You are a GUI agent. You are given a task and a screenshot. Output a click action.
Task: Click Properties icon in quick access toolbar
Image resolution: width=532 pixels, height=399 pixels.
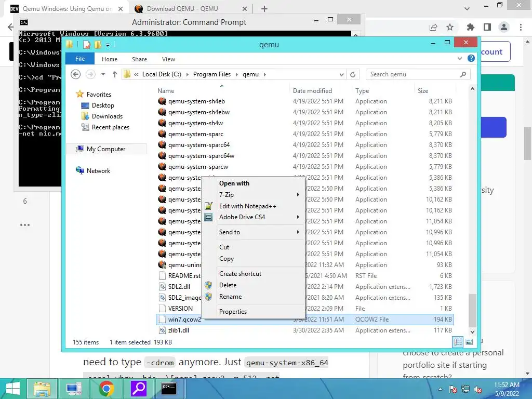pyautogui.click(x=87, y=45)
